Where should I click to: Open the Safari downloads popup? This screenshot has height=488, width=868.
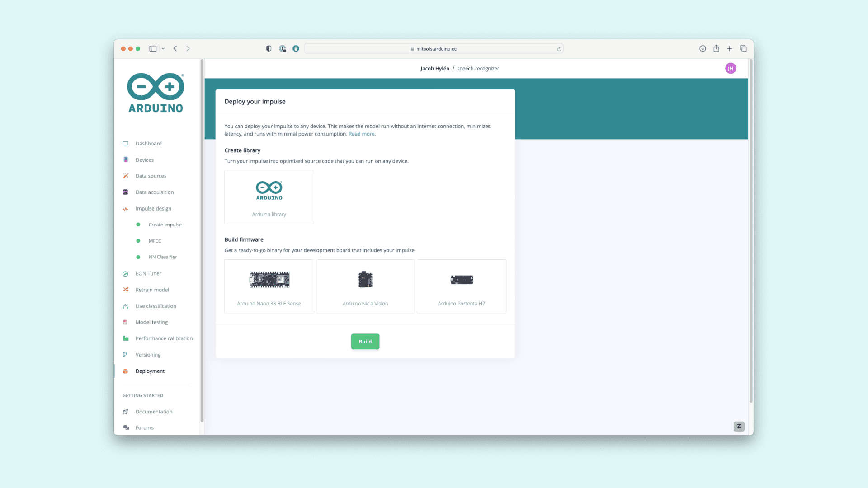pos(703,49)
